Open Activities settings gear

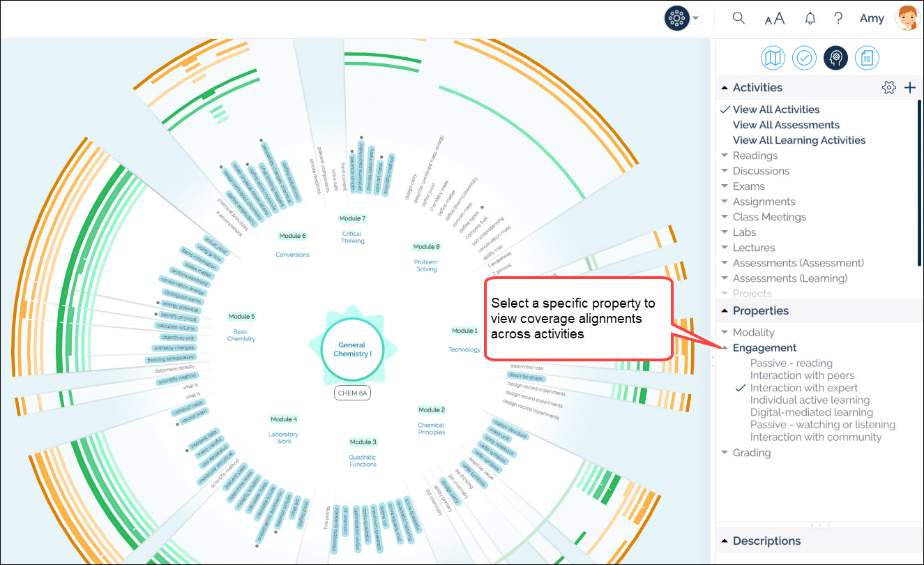(x=888, y=87)
